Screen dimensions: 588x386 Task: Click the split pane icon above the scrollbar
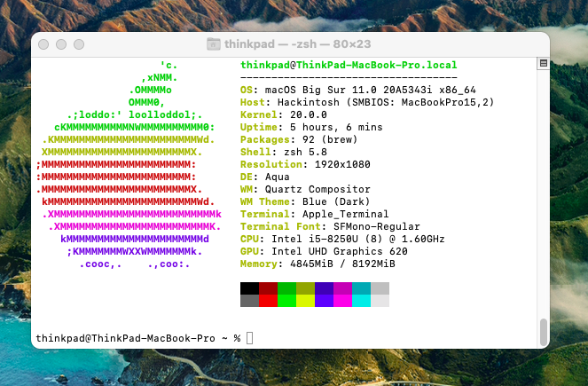tap(544, 63)
